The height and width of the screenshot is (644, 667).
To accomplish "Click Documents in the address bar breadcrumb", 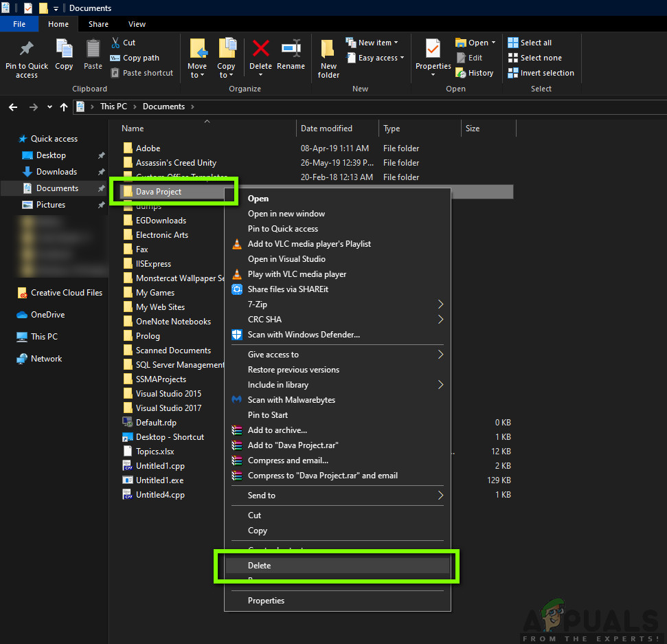I will point(163,107).
